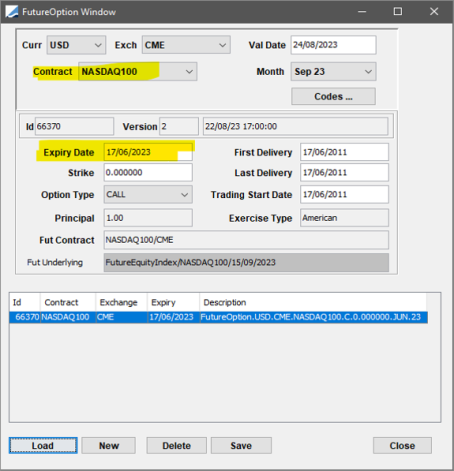The width and height of the screenshot is (454, 471).
Task: Open the Month Sep 23 dropdown
Action: click(x=333, y=71)
